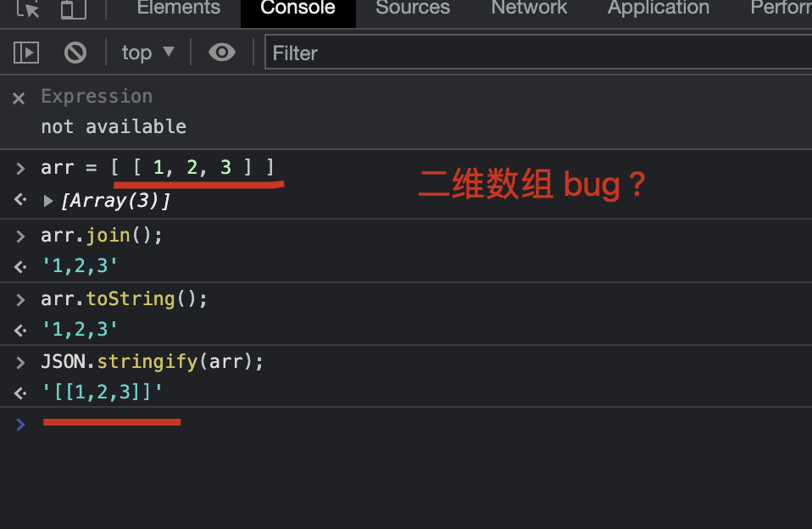Click inside the Filter input box
Viewport: 812px width, 529px height.
(x=381, y=53)
